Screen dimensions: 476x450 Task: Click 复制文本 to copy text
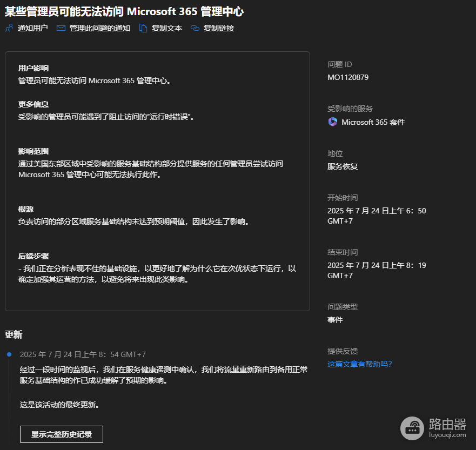(167, 28)
